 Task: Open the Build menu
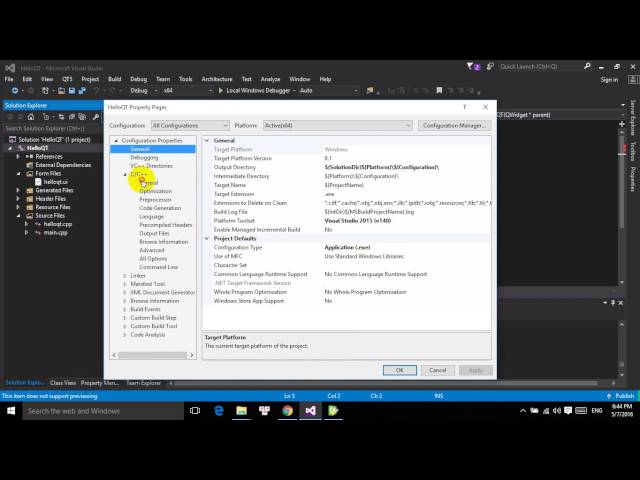tap(114, 79)
